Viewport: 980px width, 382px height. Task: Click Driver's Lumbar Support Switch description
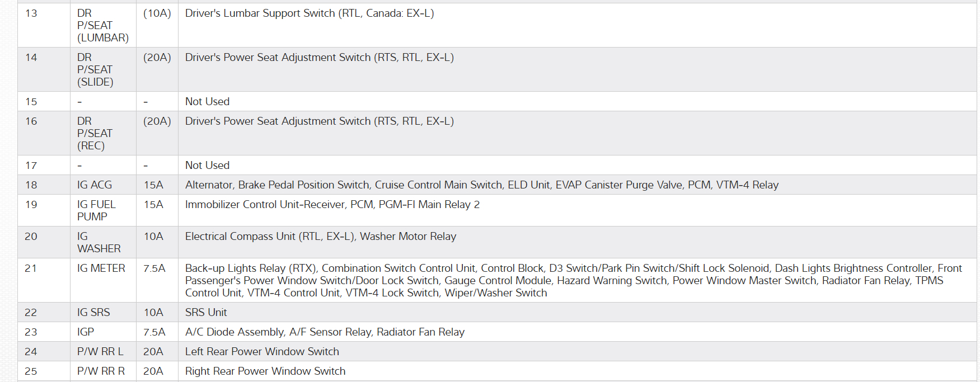(309, 13)
